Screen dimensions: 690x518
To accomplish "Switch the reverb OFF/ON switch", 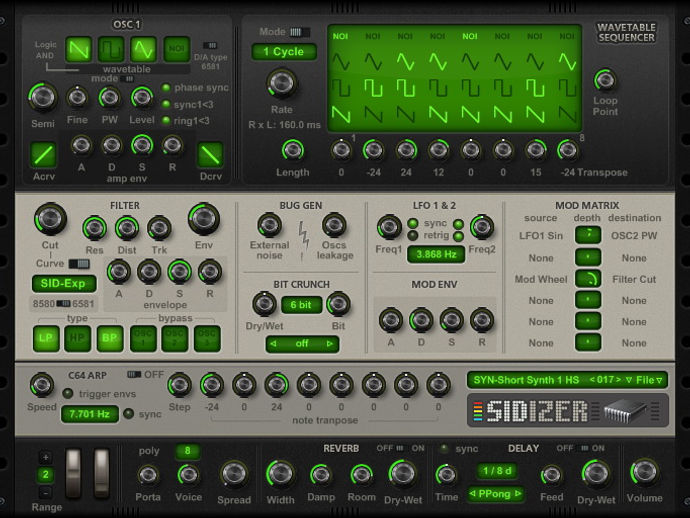I will [x=400, y=448].
